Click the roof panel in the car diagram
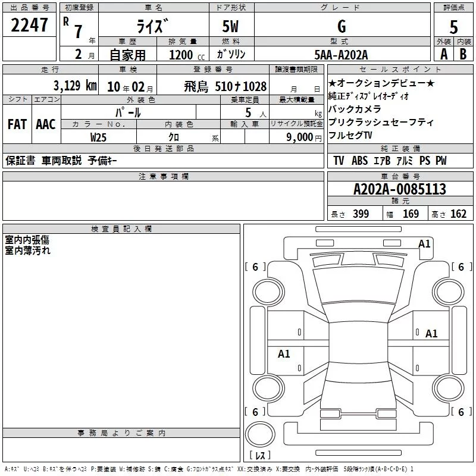476x476 pixels. 358,343
